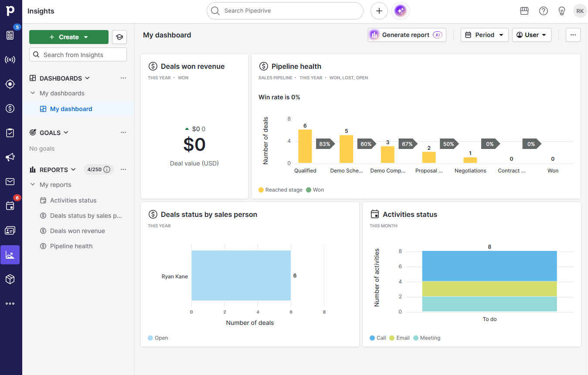Image resolution: width=588 pixels, height=375 pixels.
Task: Select the Deals dollar icon in sidebar
Action: click(10, 108)
